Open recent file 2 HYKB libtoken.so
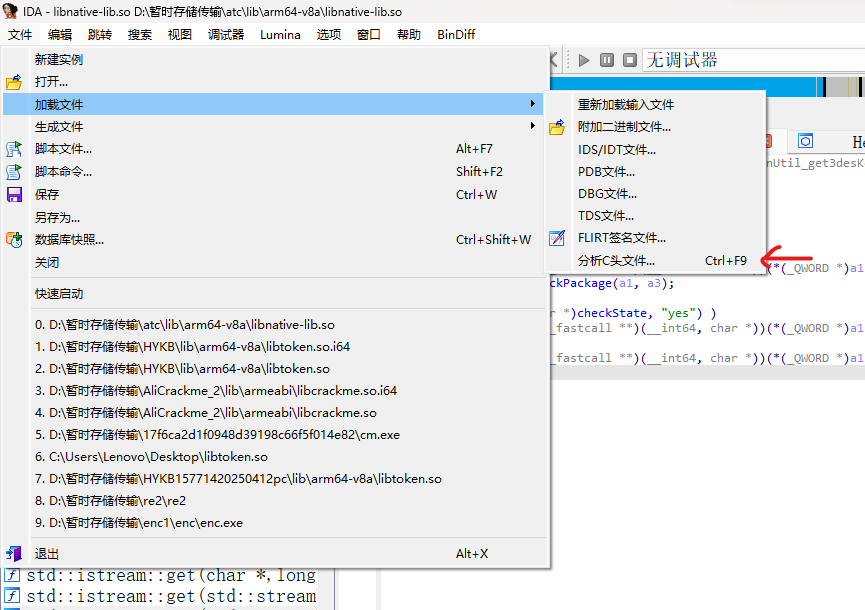This screenshot has height=610, width=865. pos(273,368)
